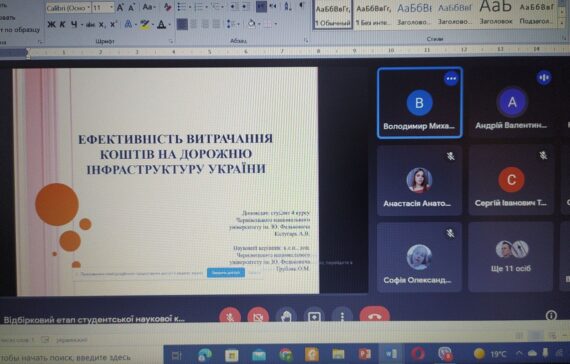Open File Explorer from taskbar

pyautogui.click(x=338, y=354)
